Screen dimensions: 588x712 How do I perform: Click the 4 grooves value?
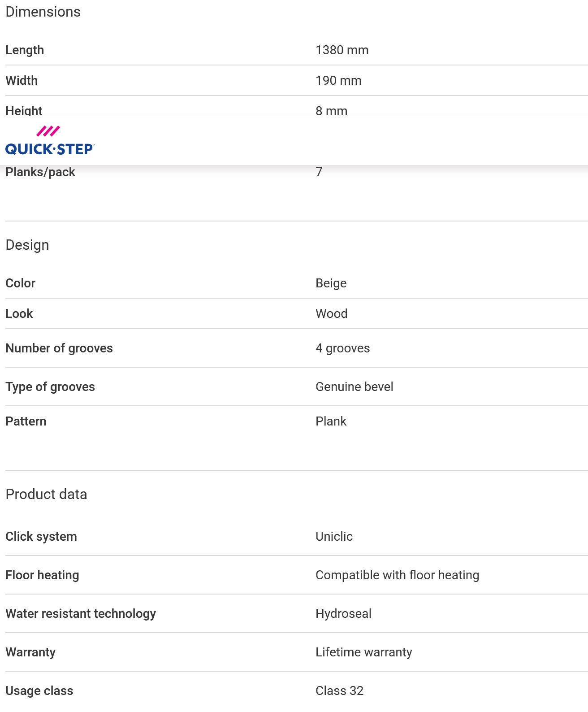pos(342,348)
